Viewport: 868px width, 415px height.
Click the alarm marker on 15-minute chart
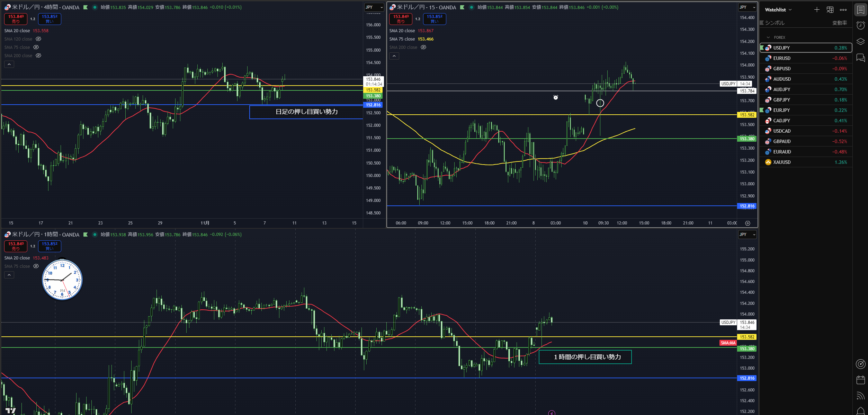point(555,97)
